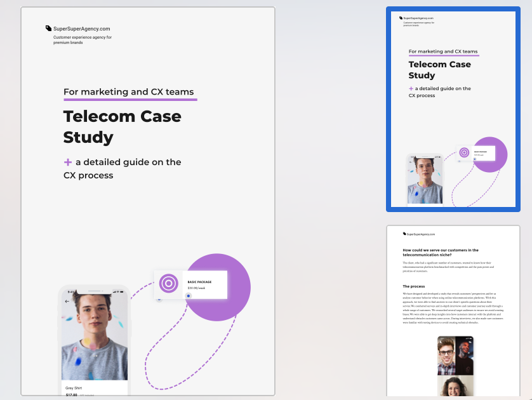The image size is (532, 400).
Task: Click the purple plus icon beside the subtitle
Action: [68, 163]
